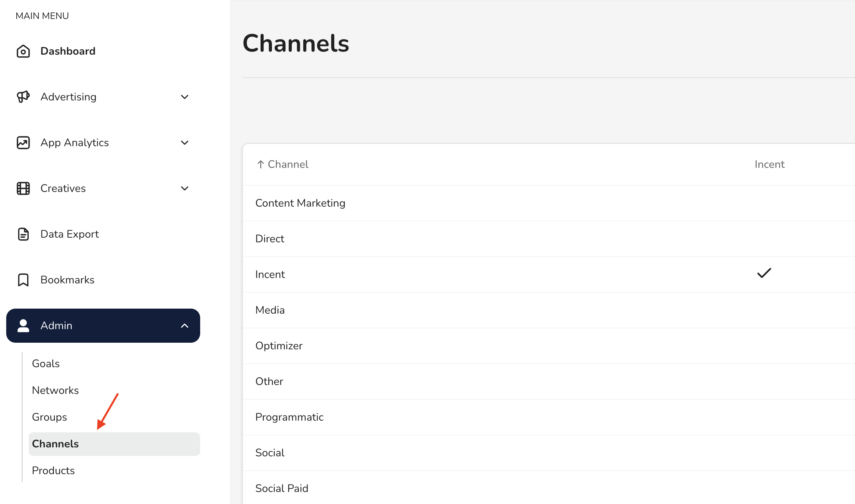Select the Social Paid channel row
Viewport: 855px width, 504px height.
click(549, 488)
